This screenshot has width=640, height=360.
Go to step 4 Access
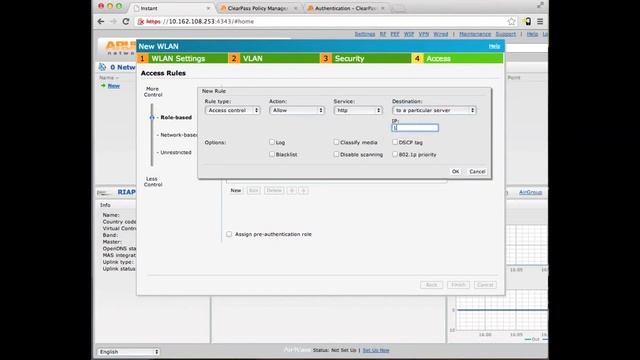458,58
